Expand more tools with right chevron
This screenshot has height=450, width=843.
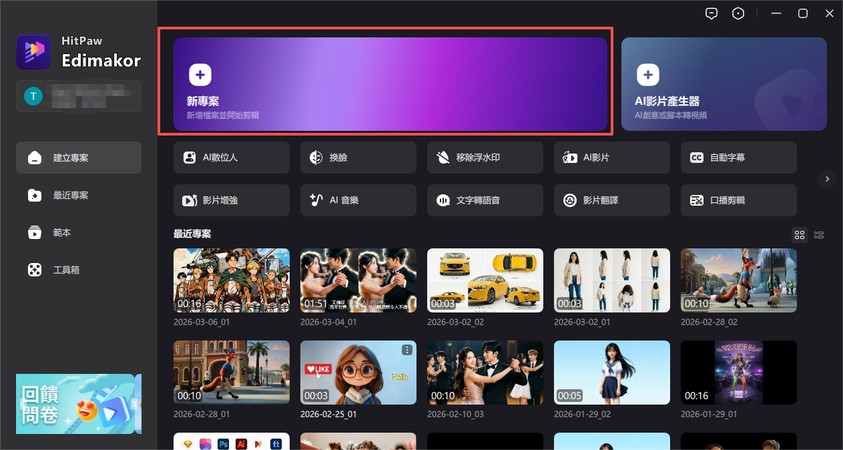tap(827, 179)
